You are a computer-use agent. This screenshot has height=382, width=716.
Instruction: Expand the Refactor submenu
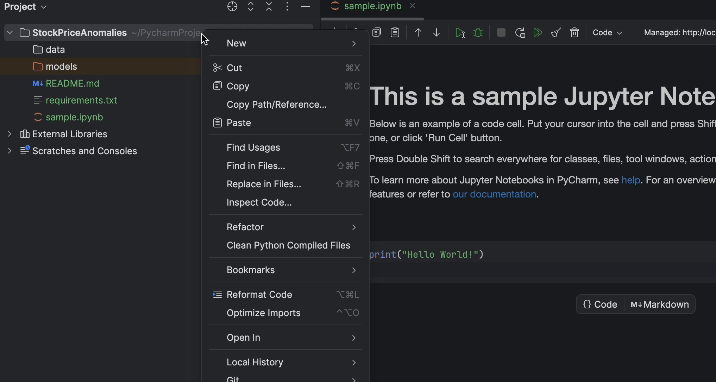[x=285, y=227]
